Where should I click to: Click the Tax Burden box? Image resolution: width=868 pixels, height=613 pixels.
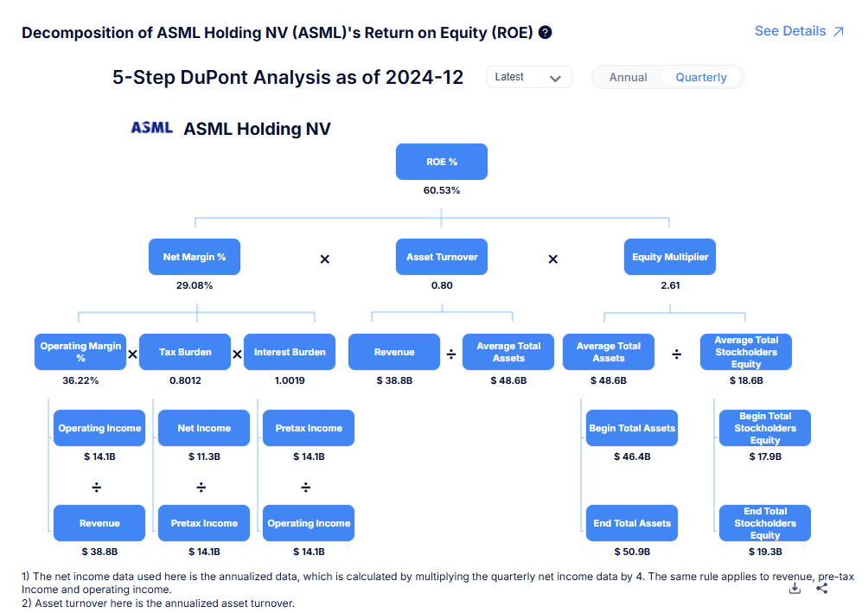tap(185, 352)
